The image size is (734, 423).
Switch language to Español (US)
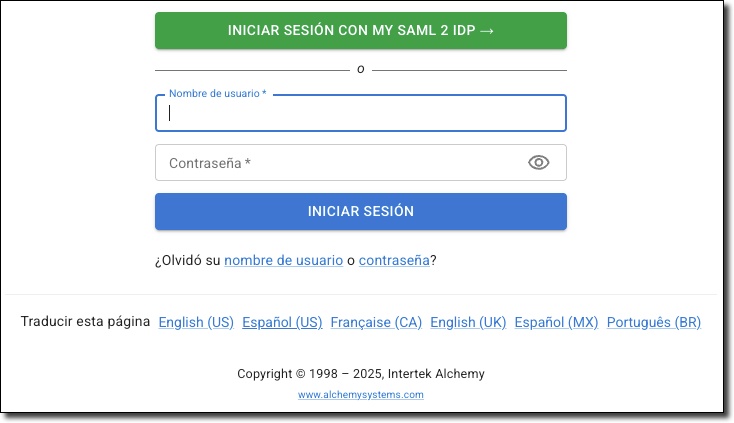282,322
